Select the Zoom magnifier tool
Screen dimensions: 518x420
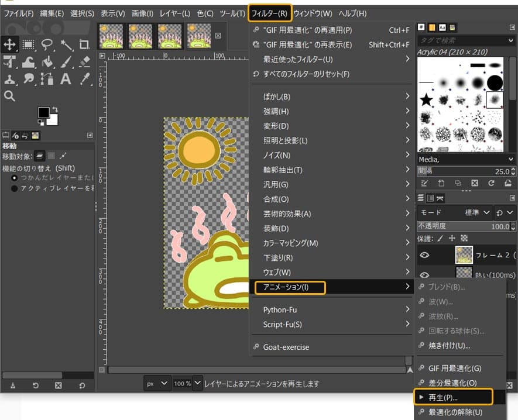pyautogui.click(x=10, y=97)
